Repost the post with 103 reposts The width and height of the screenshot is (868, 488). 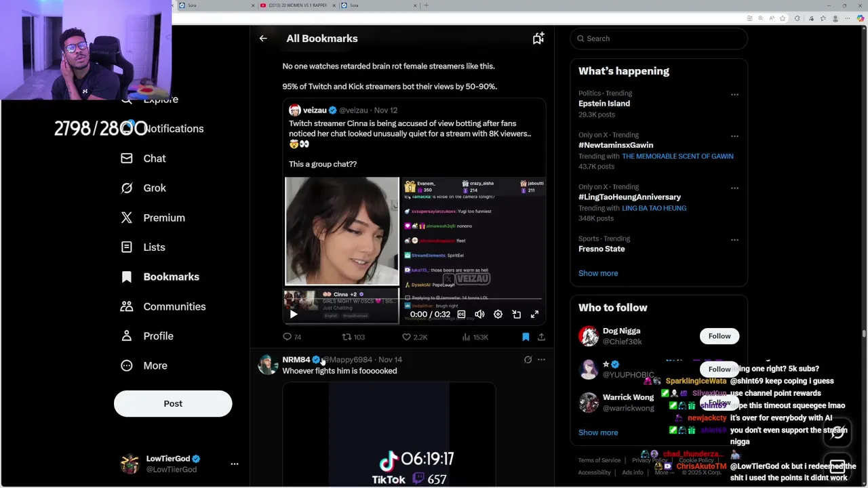click(353, 337)
